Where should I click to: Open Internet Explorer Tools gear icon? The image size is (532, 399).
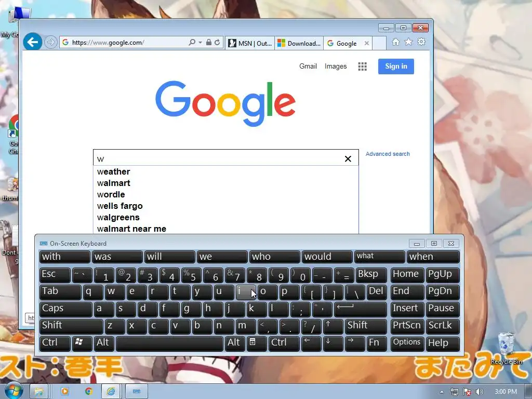click(421, 42)
